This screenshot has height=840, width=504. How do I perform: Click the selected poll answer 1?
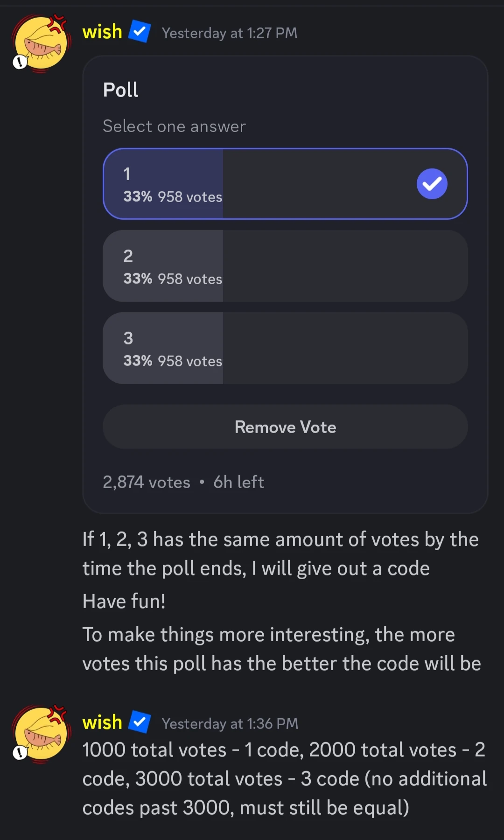pyautogui.click(x=285, y=184)
